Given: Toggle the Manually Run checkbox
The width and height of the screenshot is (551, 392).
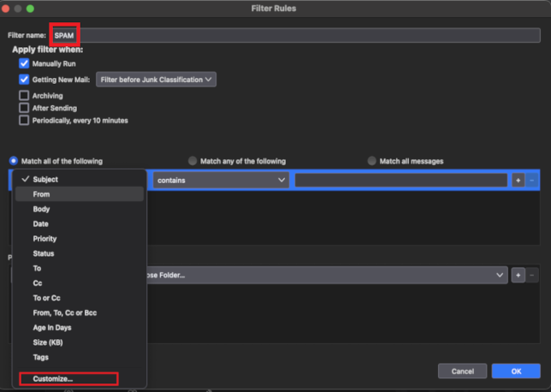Looking at the screenshot, I should 24,64.
